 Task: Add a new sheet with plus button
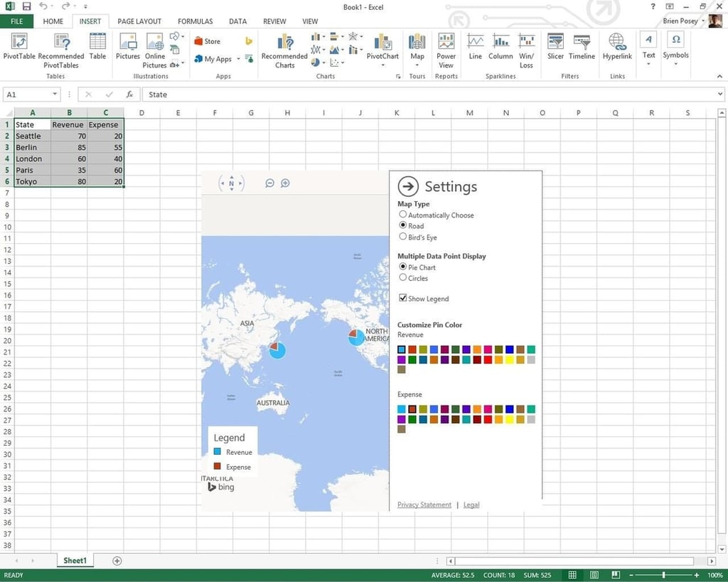[x=117, y=561]
